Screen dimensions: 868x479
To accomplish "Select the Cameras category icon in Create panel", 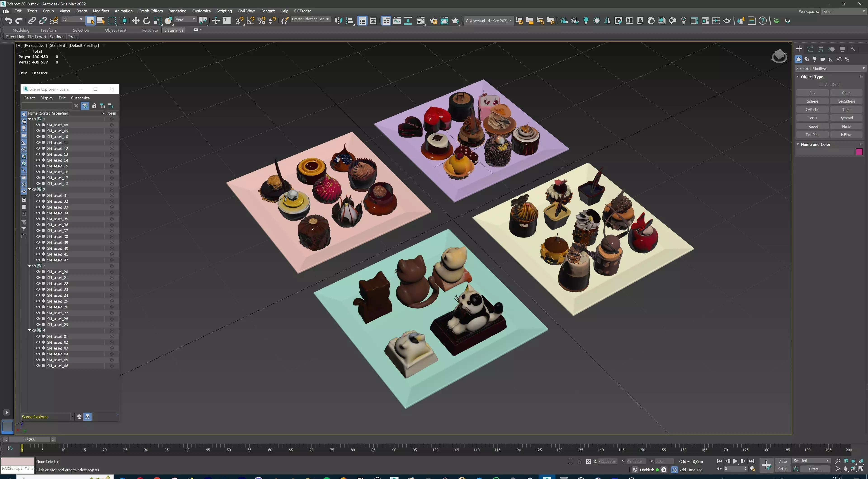I will [823, 59].
